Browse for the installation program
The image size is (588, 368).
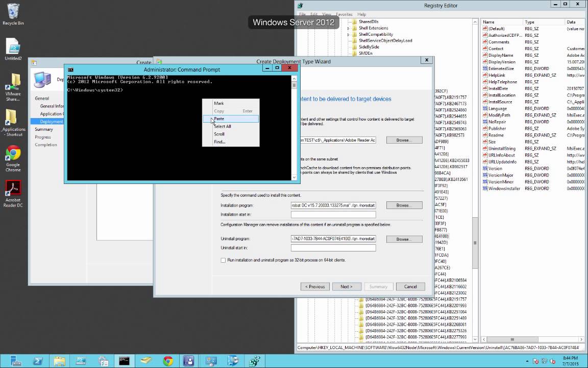pyautogui.click(x=404, y=205)
